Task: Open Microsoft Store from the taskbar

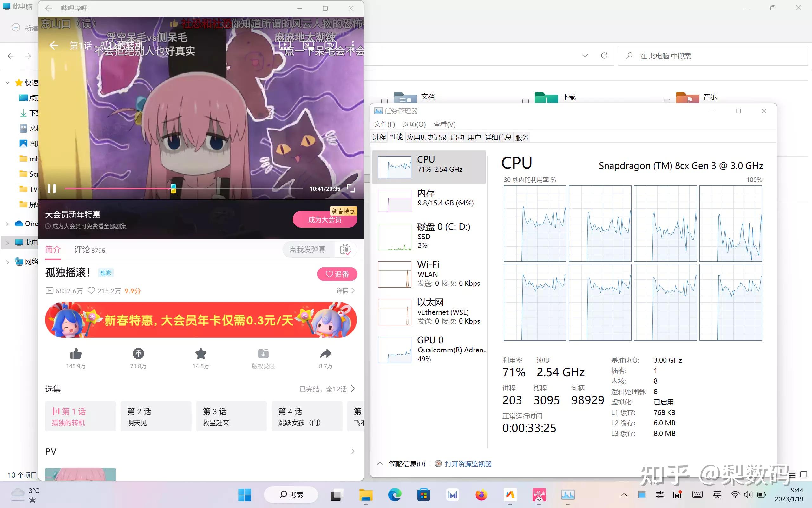Action: tap(423, 495)
